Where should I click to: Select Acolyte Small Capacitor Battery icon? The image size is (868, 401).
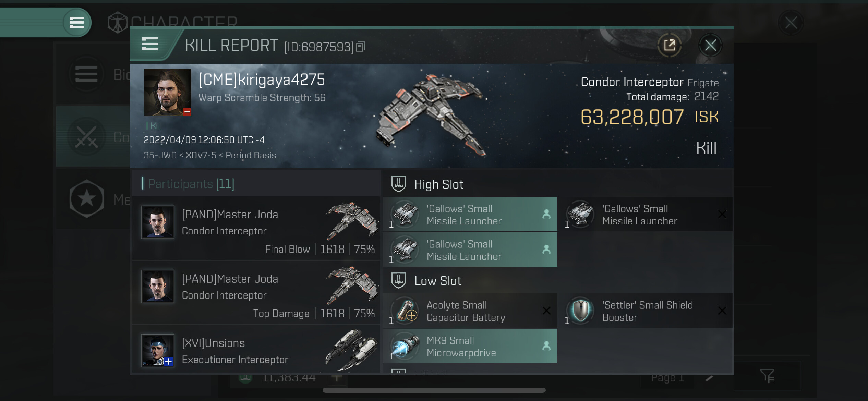click(x=405, y=311)
